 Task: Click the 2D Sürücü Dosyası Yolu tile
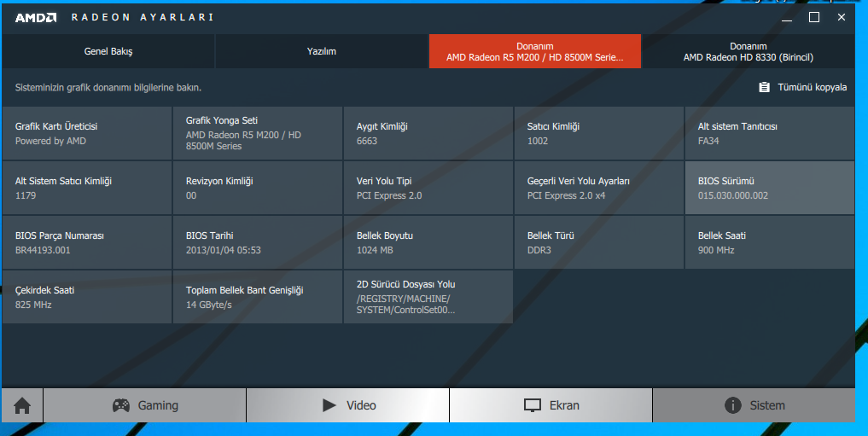pyautogui.click(x=428, y=297)
